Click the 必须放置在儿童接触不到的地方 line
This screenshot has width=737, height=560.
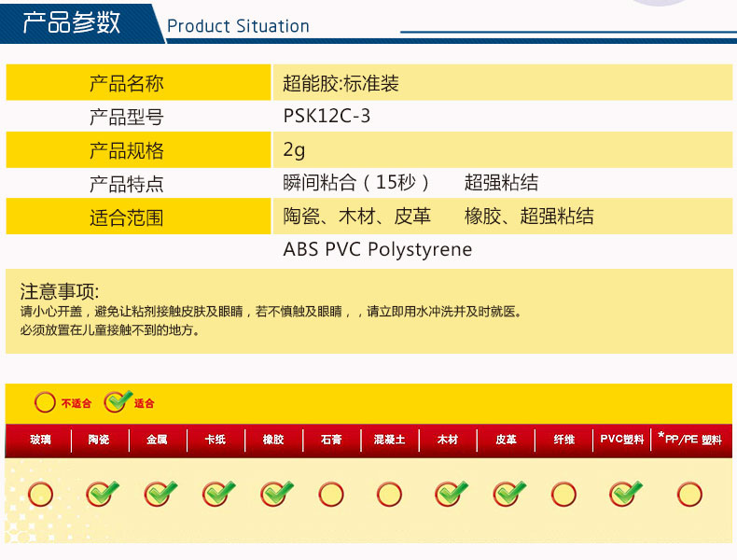110,330
